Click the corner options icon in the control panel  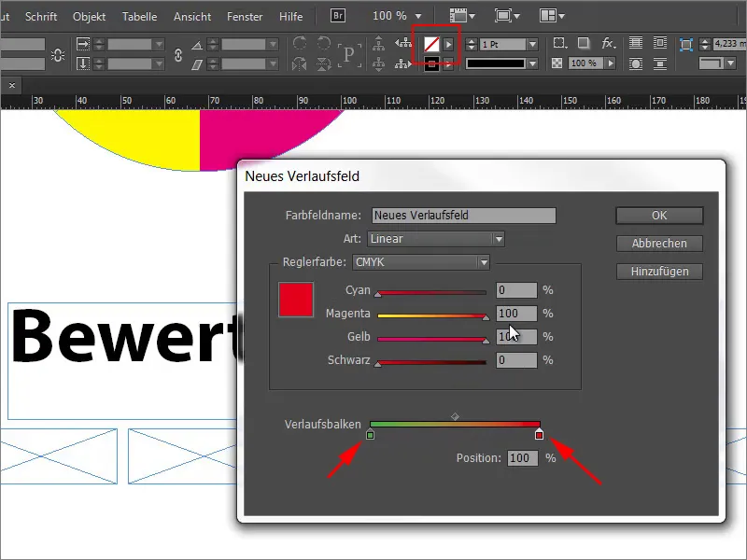558,43
